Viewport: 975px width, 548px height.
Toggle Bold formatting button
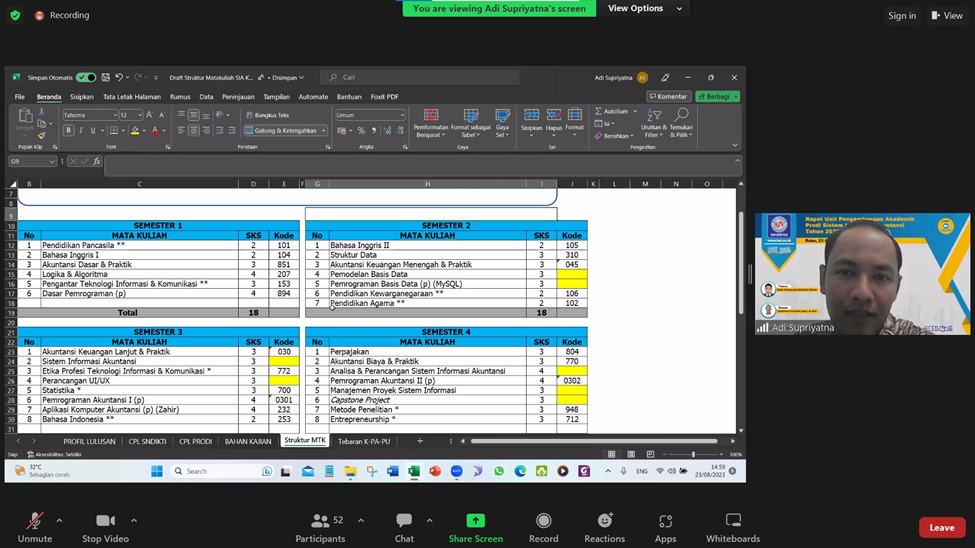pyautogui.click(x=69, y=131)
